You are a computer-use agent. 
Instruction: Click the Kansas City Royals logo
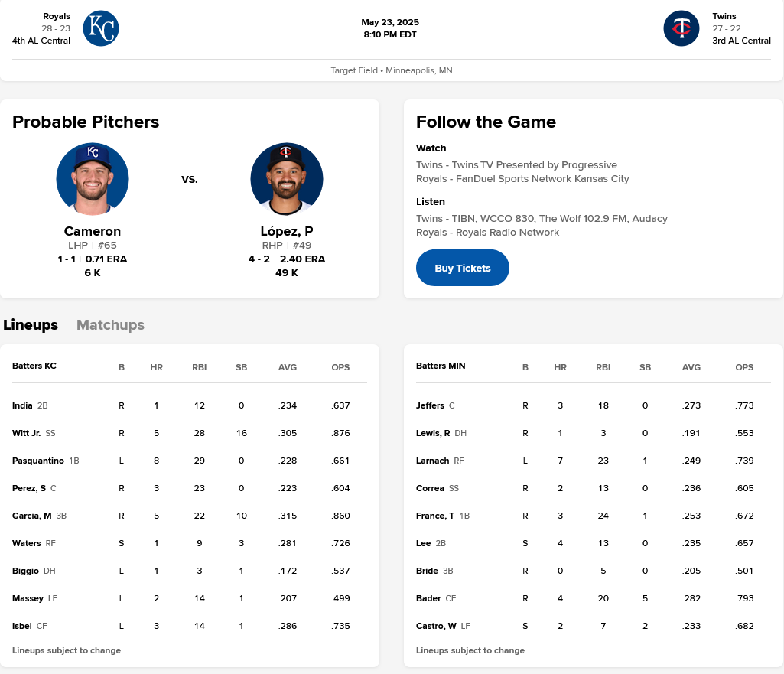(100, 28)
